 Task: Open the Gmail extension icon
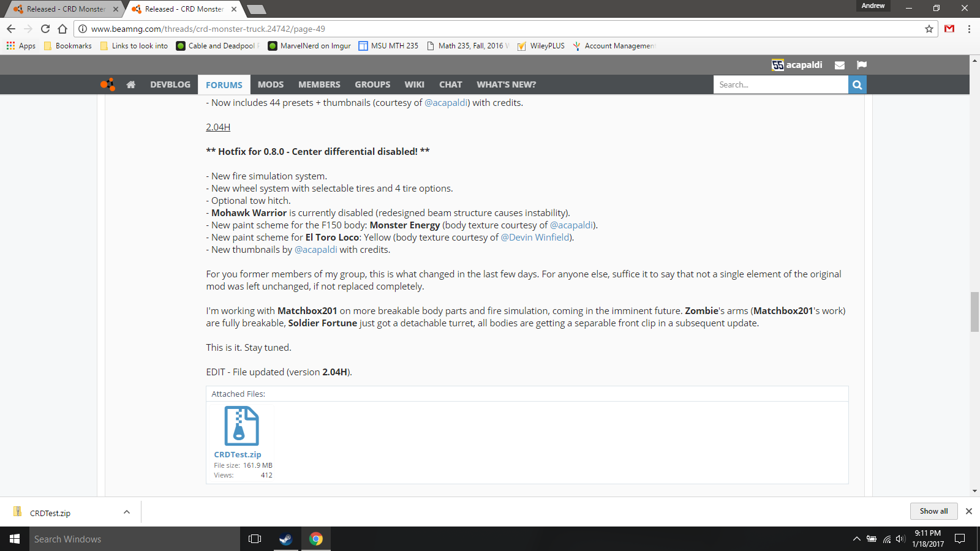(x=949, y=29)
